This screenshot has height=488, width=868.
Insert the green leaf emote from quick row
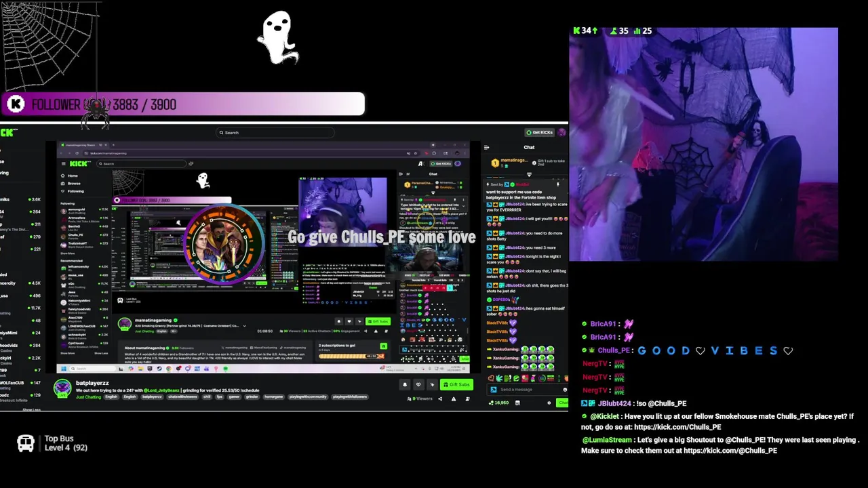coord(499,378)
